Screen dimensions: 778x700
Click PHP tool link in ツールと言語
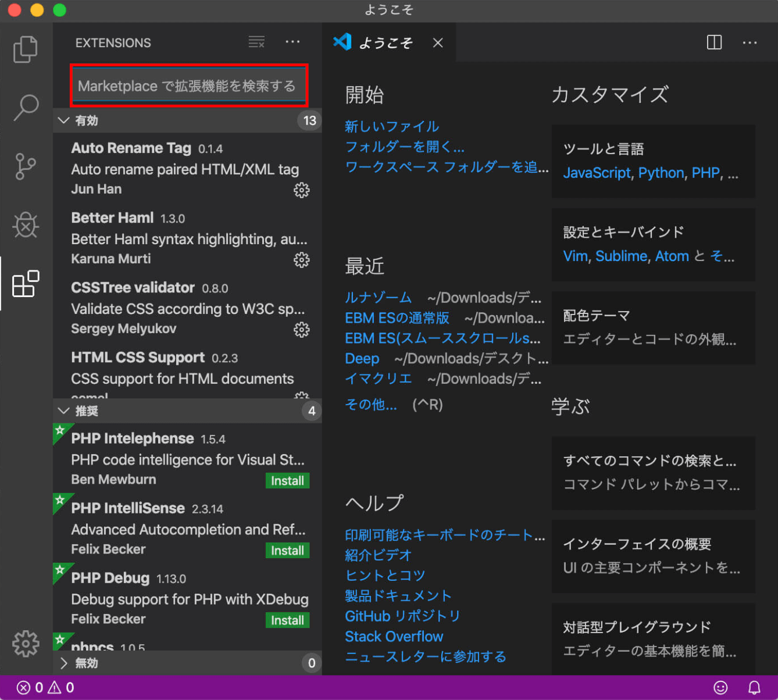click(x=705, y=173)
